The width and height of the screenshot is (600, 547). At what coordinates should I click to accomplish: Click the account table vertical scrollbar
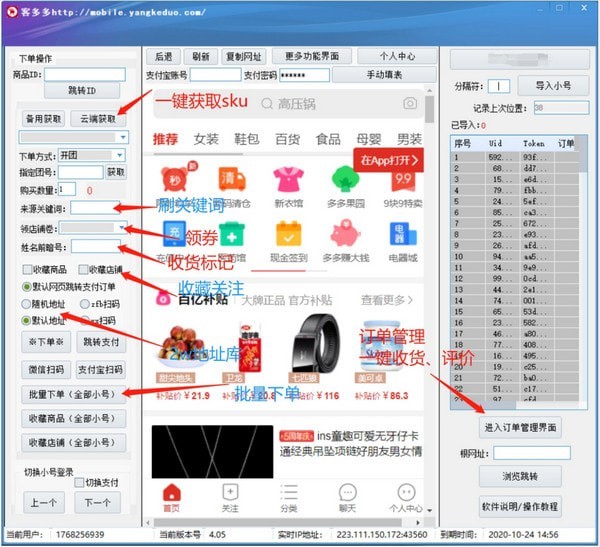click(582, 268)
